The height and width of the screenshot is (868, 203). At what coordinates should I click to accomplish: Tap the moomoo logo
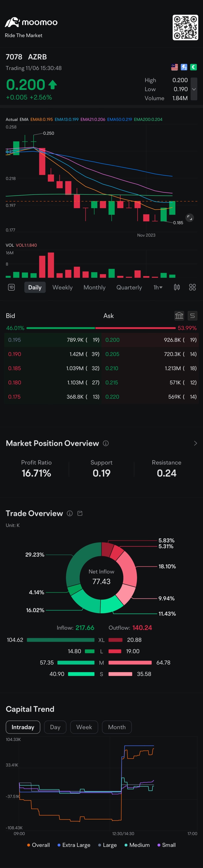coord(31,22)
